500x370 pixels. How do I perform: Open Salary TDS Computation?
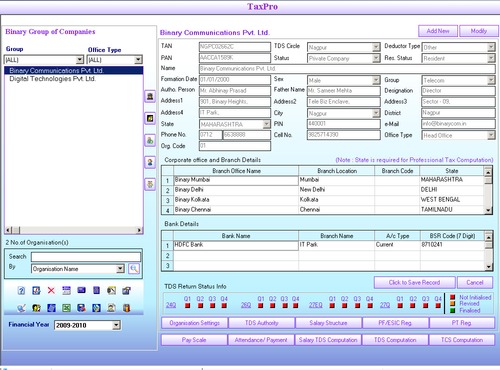point(328,340)
